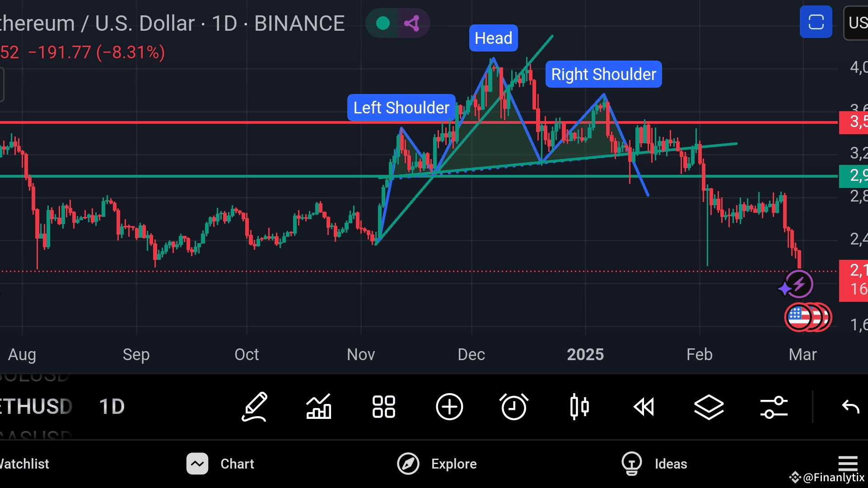This screenshot has width=868, height=488.
Task: Switch to the Explore tab
Action: click(437, 464)
